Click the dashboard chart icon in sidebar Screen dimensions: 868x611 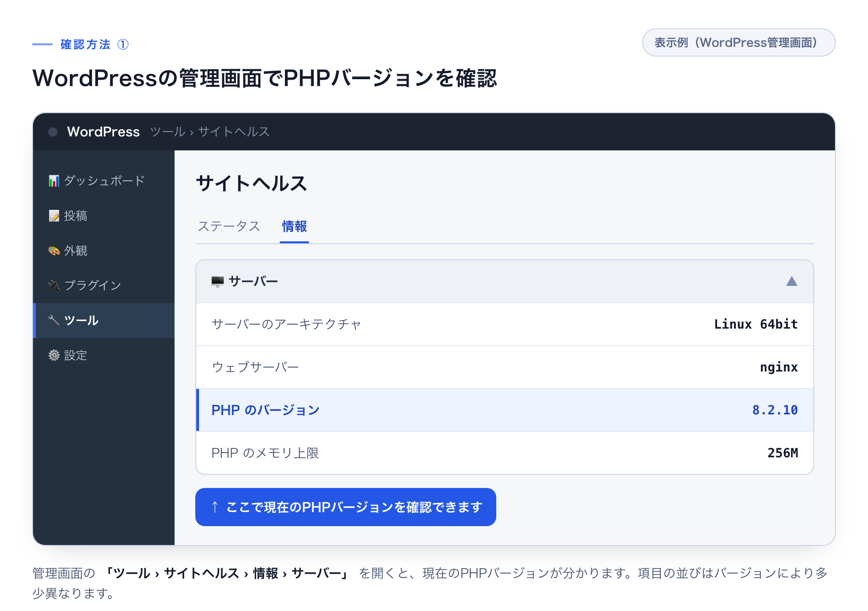point(54,181)
